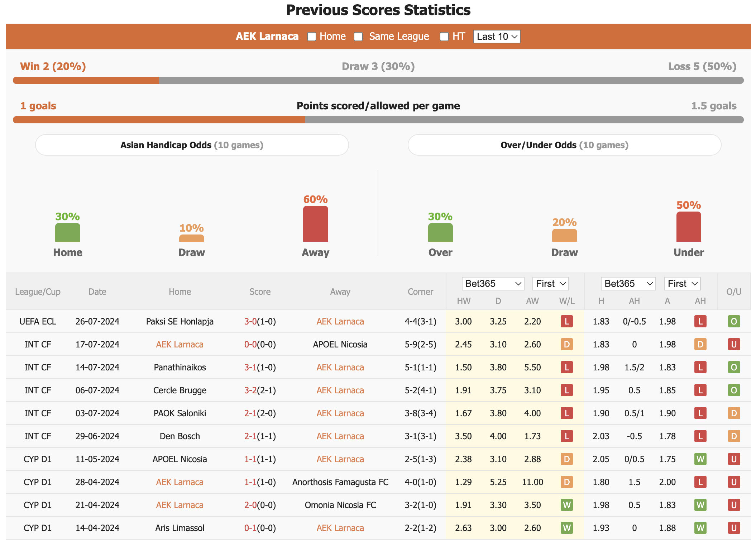
Task: Click the W/L loss badge in Den Bosch row
Action: (x=567, y=436)
